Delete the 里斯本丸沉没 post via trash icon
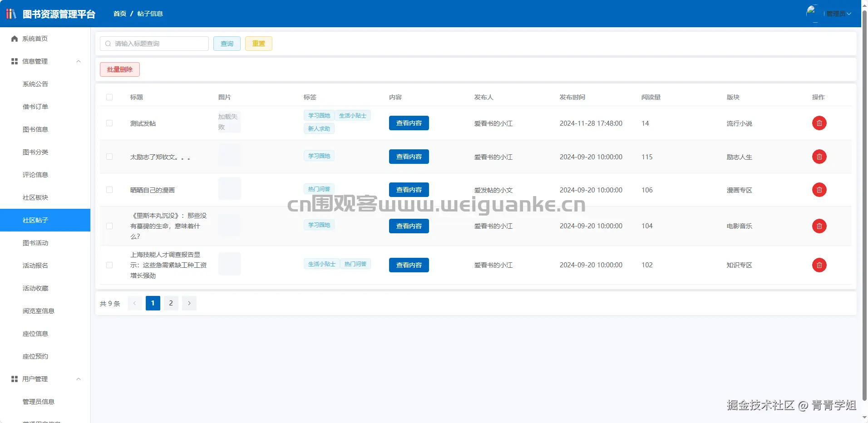The image size is (868, 423). [x=819, y=226]
